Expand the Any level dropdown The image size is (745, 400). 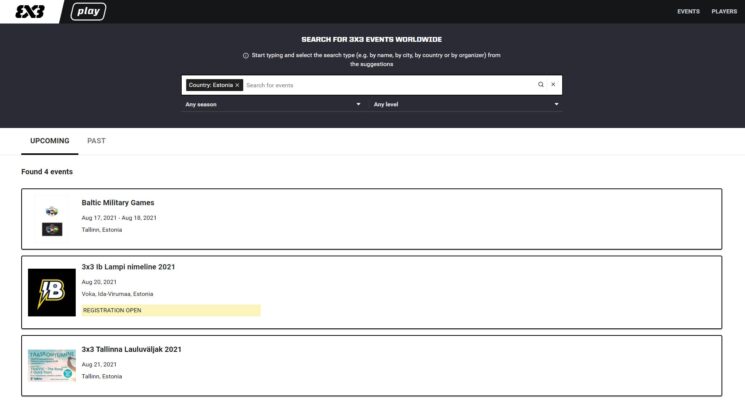465,104
